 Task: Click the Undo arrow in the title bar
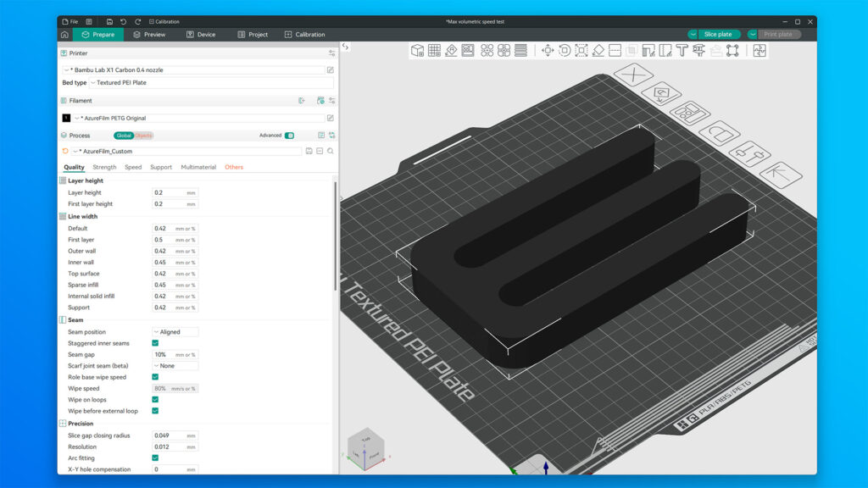click(124, 21)
